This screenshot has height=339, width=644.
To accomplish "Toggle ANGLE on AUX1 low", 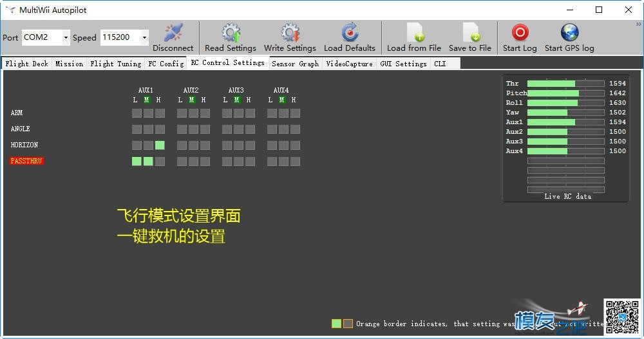I will 137,129.
